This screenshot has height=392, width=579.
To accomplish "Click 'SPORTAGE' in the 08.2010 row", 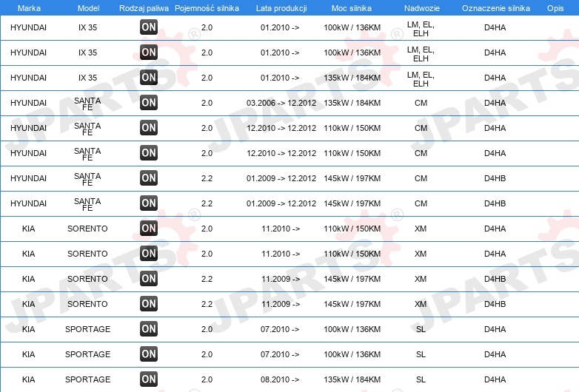I will click(87, 379).
